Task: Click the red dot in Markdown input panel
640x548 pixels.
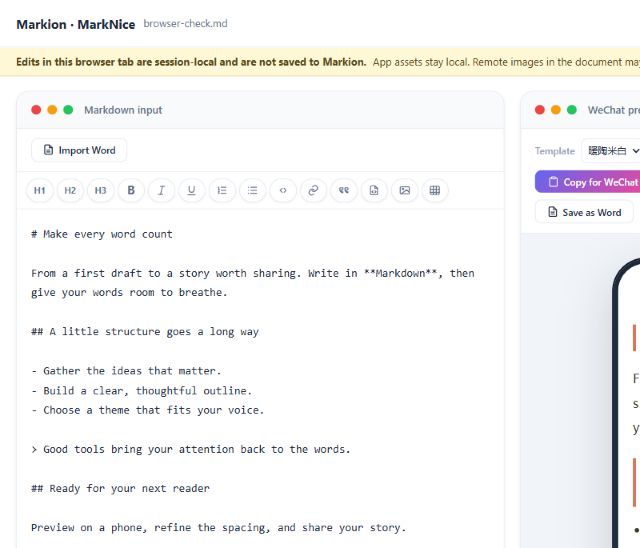Action: click(x=36, y=110)
